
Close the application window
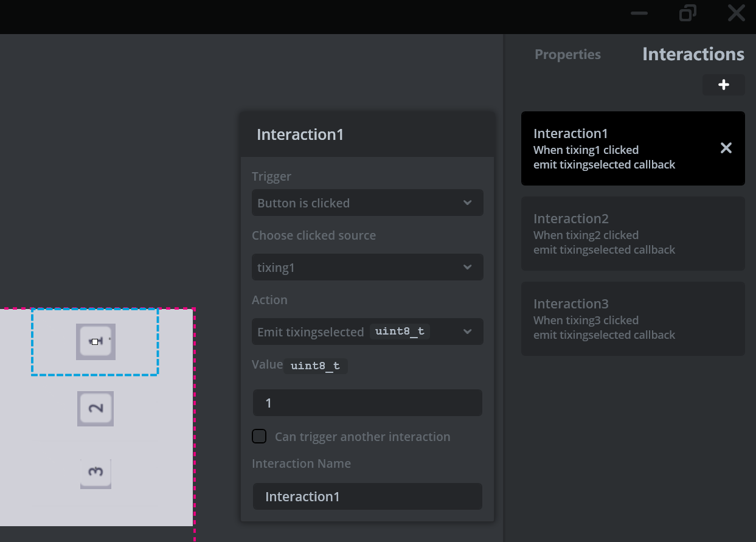(736, 13)
